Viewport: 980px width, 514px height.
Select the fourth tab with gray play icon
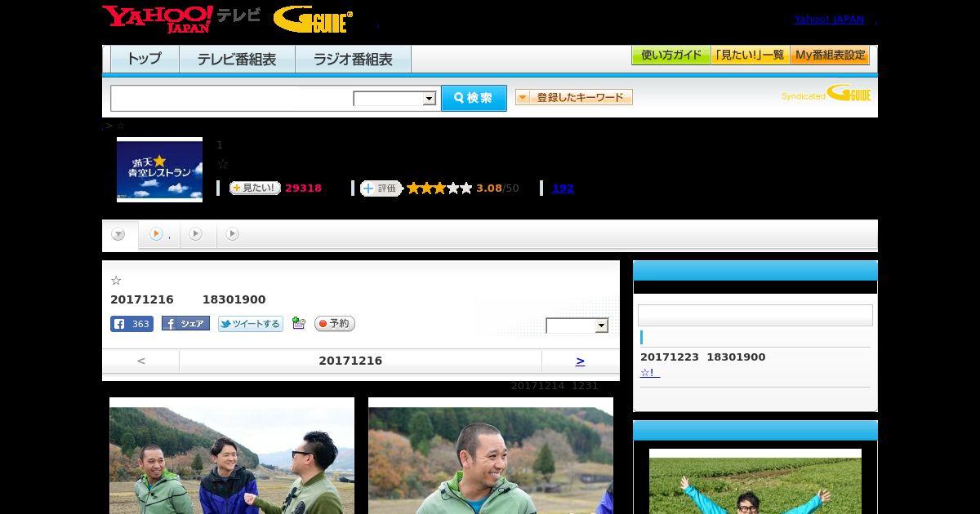[x=233, y=234]
